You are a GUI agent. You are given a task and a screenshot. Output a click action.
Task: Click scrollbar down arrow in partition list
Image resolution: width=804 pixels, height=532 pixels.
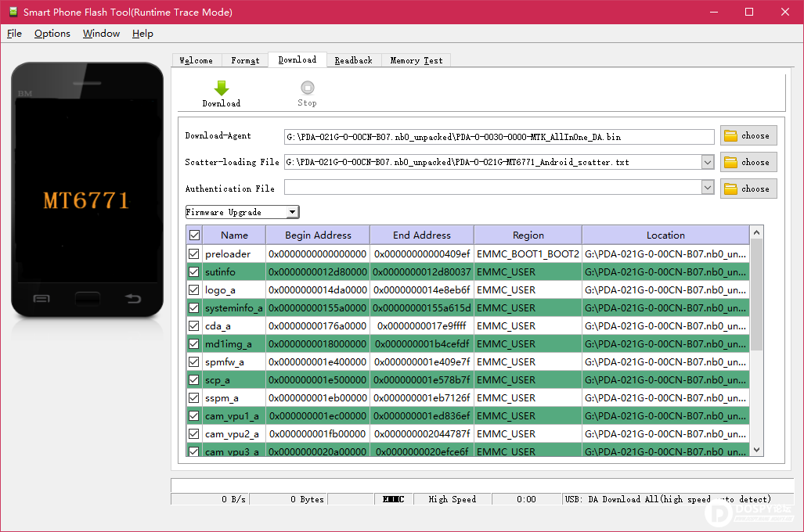(x=756, y=450)
